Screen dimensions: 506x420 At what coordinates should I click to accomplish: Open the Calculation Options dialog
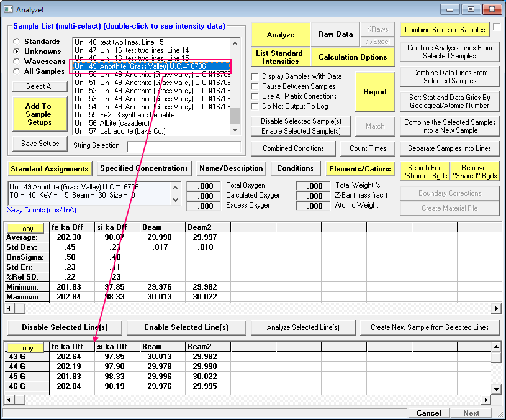353,57
